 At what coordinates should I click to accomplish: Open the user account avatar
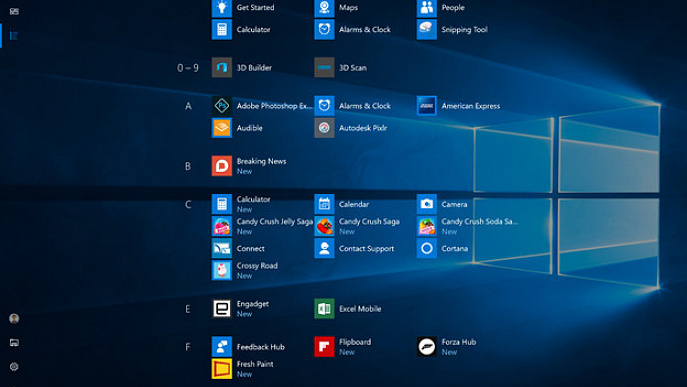pyautogui.click(x=14, y=319)
